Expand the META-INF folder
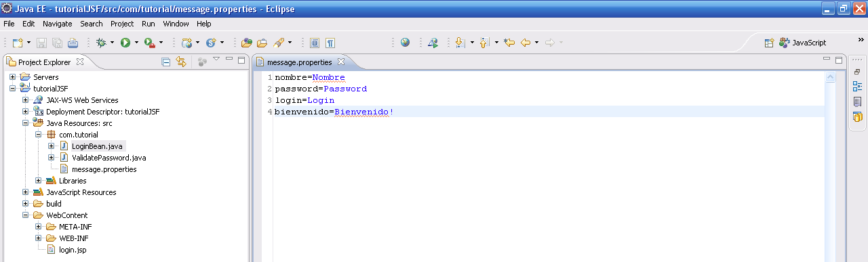 pos(39,227)
